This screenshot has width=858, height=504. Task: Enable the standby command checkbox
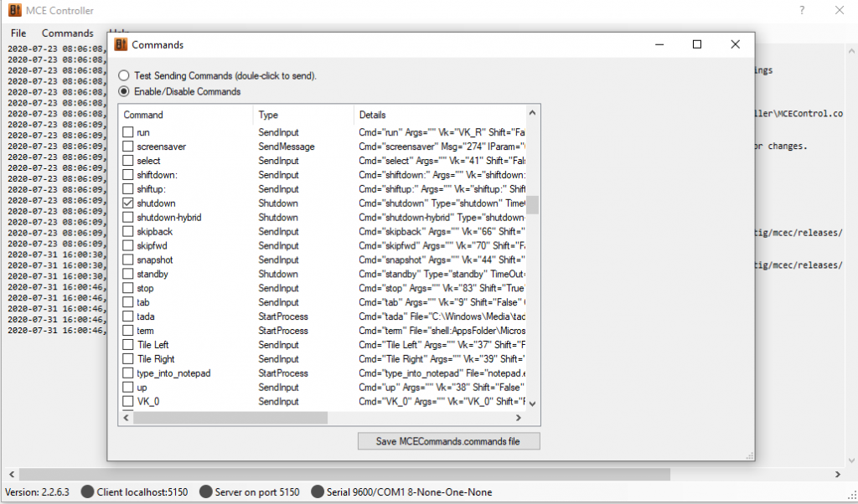point(128,274)
